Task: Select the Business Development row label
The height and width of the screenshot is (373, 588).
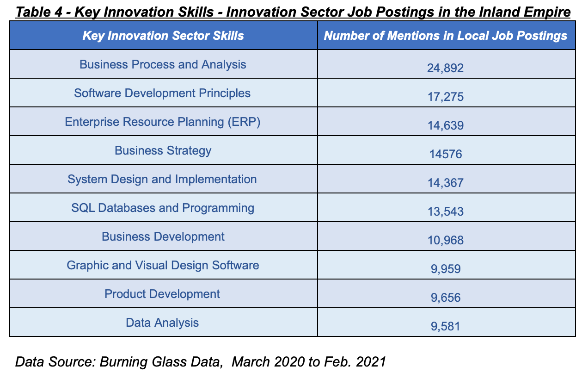Action: click(163, 236)
